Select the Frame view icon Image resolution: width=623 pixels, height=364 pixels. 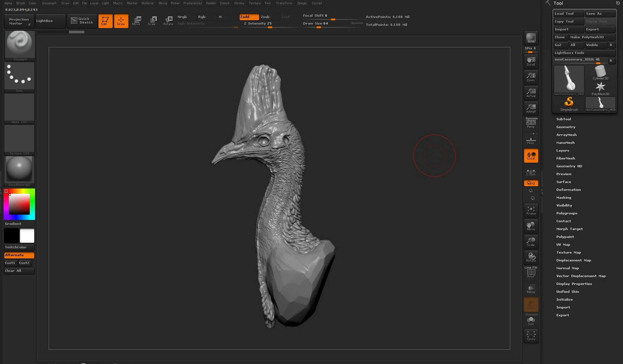(x=531, y=210)
